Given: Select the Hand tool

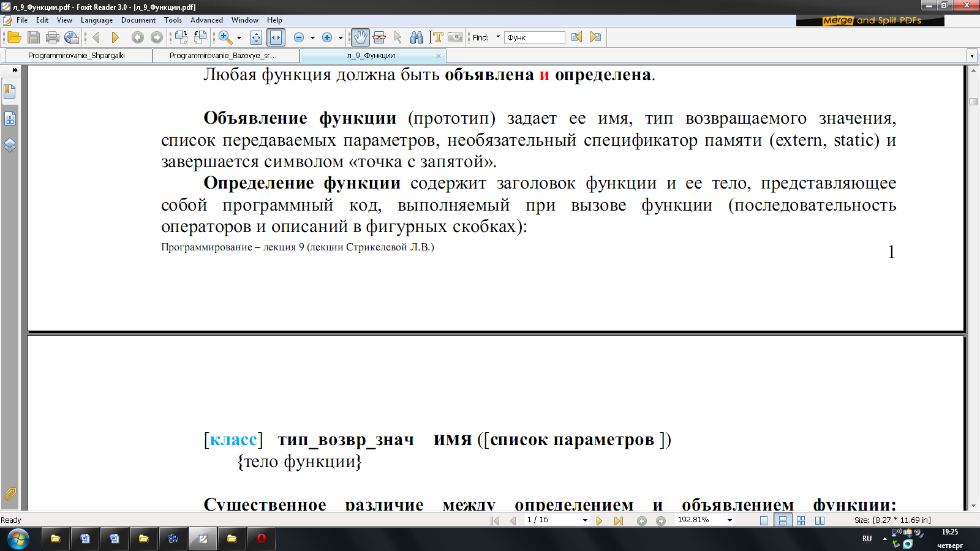Looking at the screenshot, I should click(x=360, y=37).
